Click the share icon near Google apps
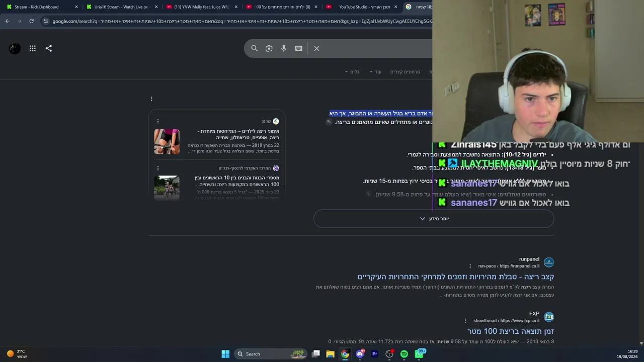The height and width of the screenshot is (362, 644). (49, 48)
